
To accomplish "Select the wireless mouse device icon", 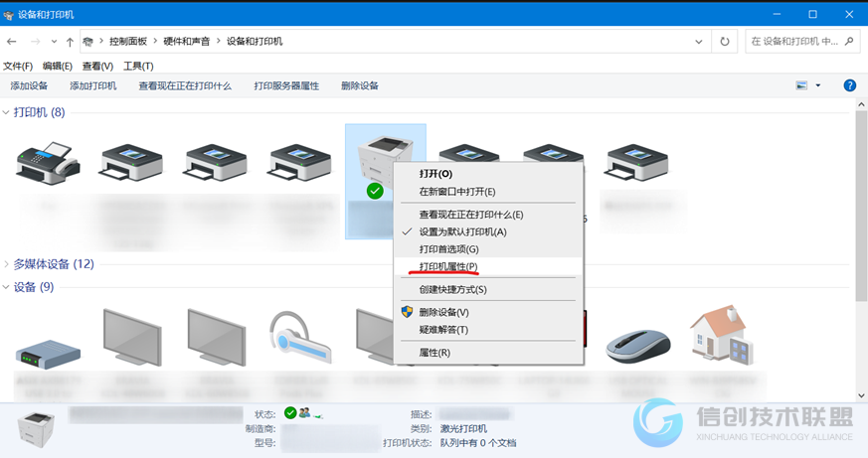I will pyautogui.click(x=637, y=347).
